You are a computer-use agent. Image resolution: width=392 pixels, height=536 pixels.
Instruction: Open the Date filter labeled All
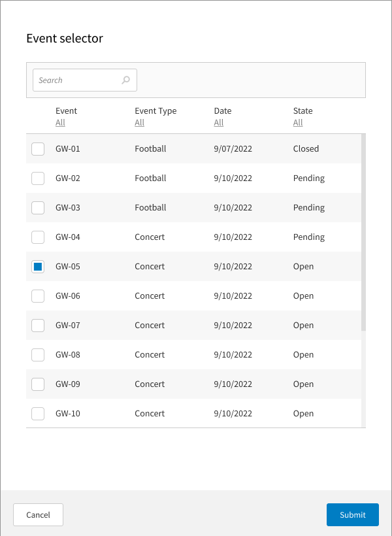(x=218, y=122)
